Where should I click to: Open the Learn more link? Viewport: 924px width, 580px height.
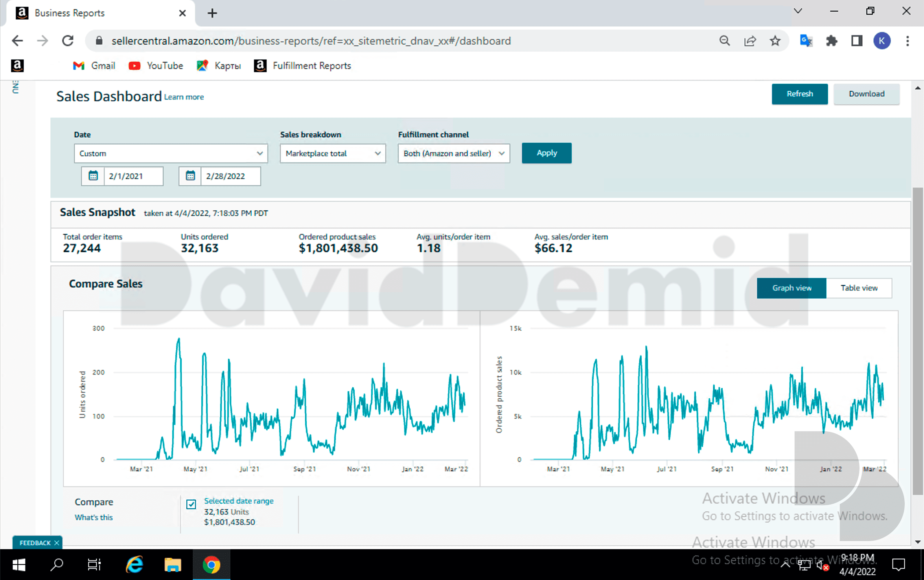pos(184,97)
